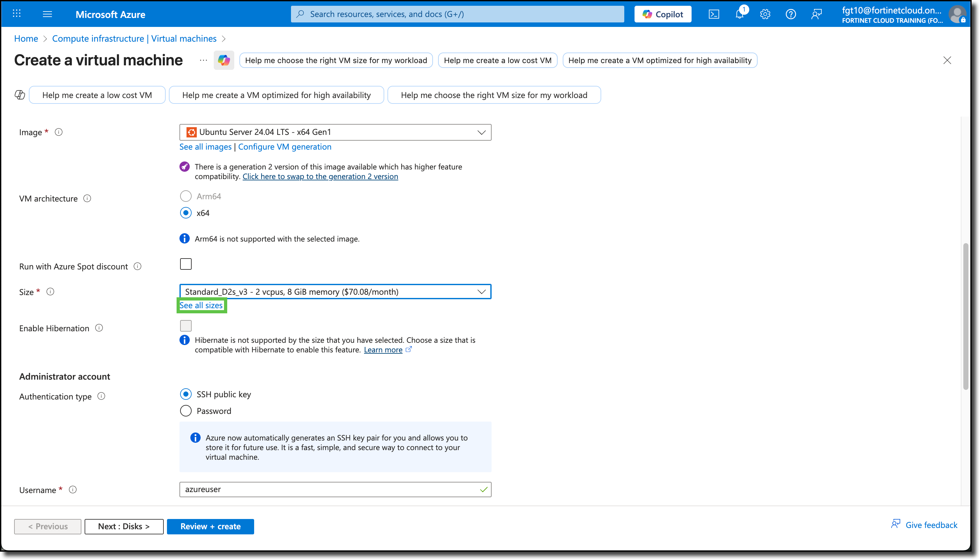The image size is (980, 560).
Task: Open the Help and support icon
Action: click(791, 14)
